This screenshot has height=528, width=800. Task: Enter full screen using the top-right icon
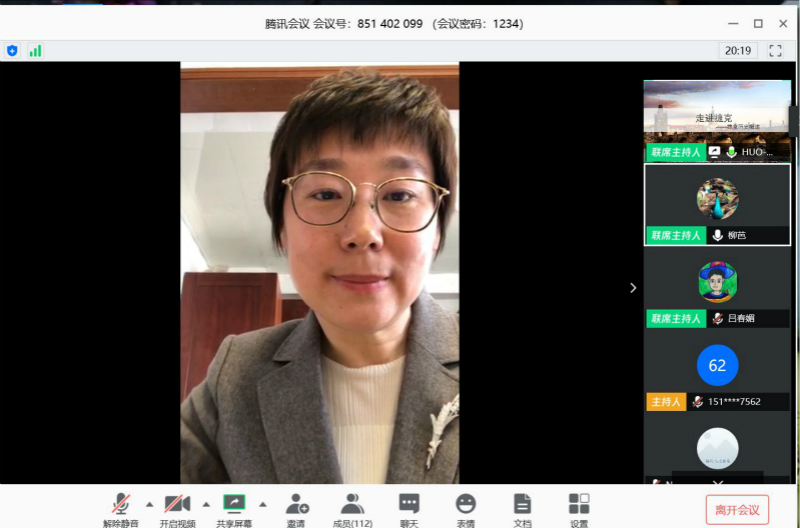(x=775, y=50)
